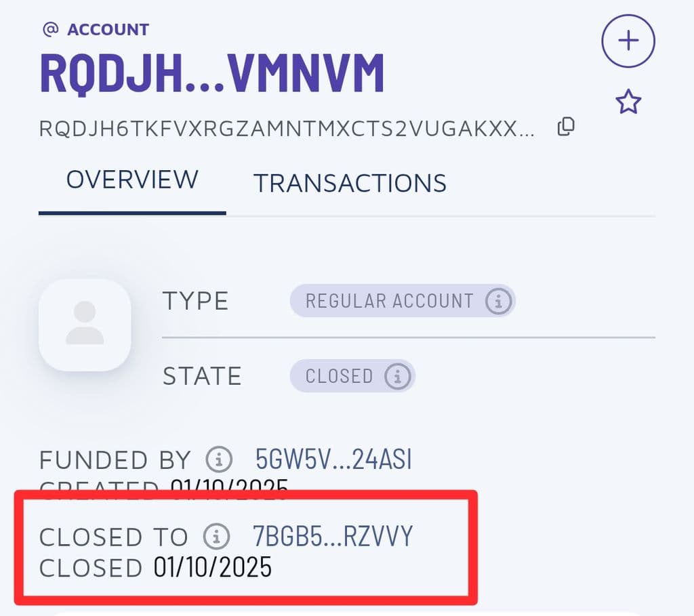The height and width of the screenshot is (616, 694).
Task: Select the truncated RQDJH6TKFVXRGZ address text
Action: [287, 129]
